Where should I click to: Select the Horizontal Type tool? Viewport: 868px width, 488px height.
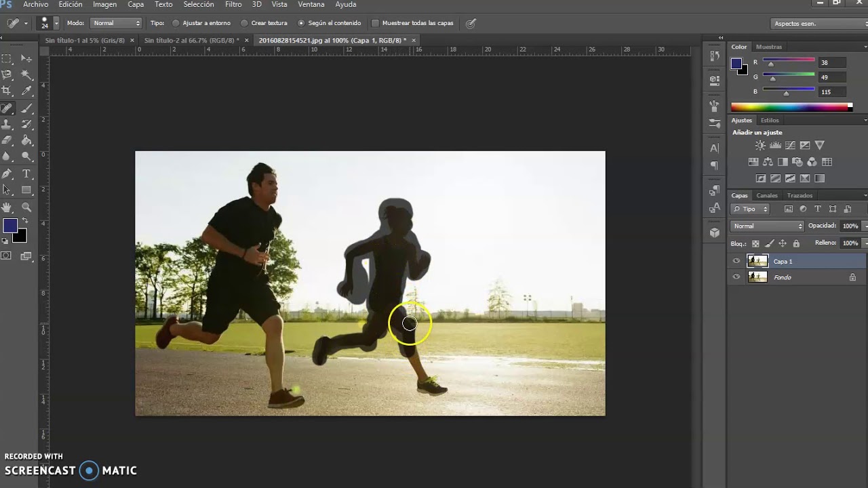pos(27,174)
